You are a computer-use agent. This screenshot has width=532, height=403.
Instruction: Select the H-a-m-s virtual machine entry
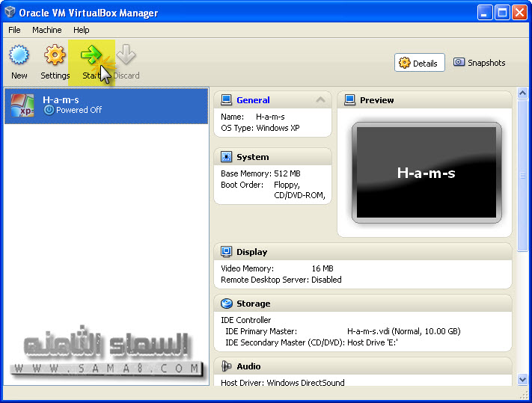click(106, 105)
